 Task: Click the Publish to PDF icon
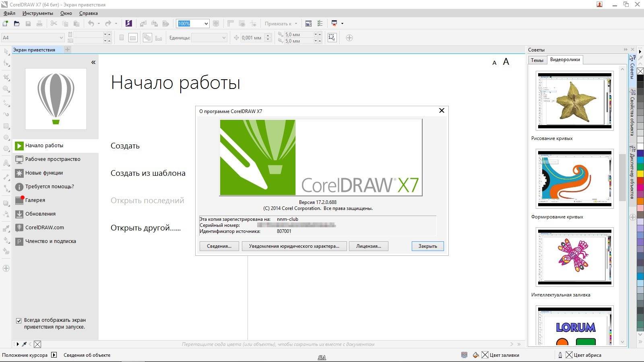point(165,24)
